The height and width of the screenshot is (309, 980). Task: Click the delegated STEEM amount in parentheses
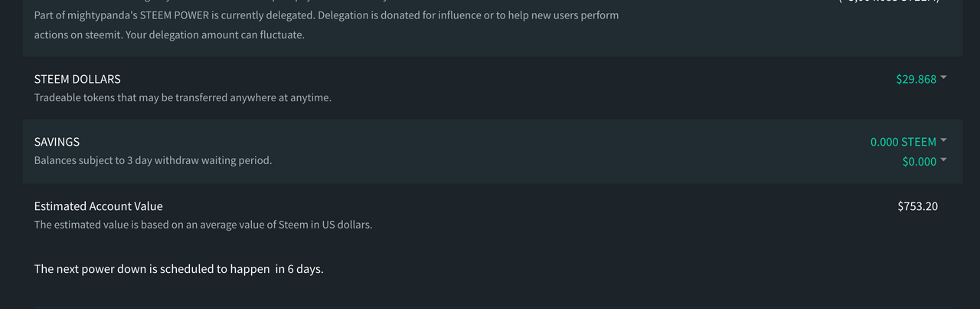tap(890, 2)
